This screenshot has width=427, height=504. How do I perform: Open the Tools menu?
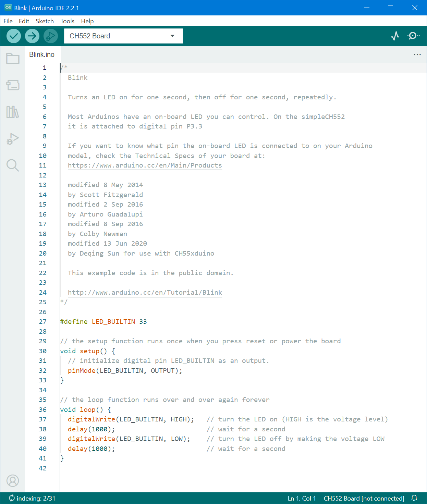pyautogui.click(x=68, y=21)
